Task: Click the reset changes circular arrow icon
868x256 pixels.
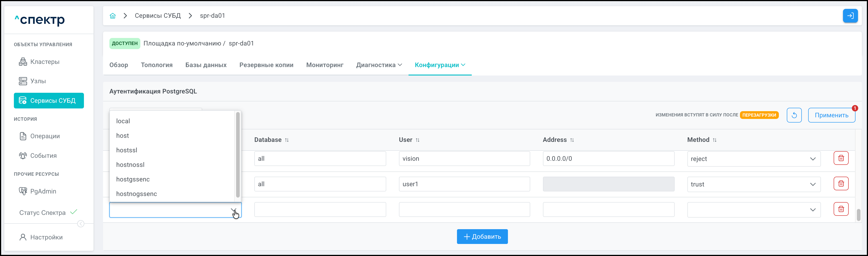Action: click(794, 115)
